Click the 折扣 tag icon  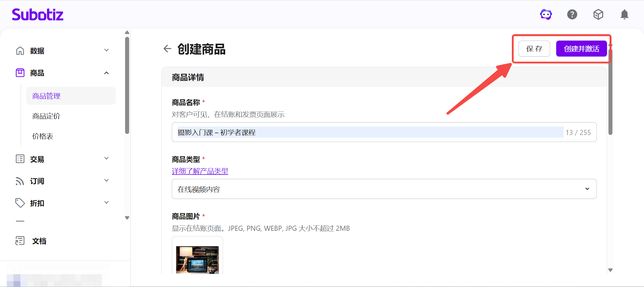click(x=20, y=203)
